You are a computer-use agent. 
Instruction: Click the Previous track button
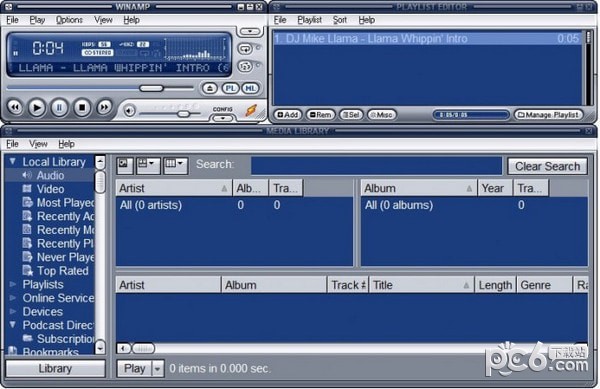[x=15, y=107]
